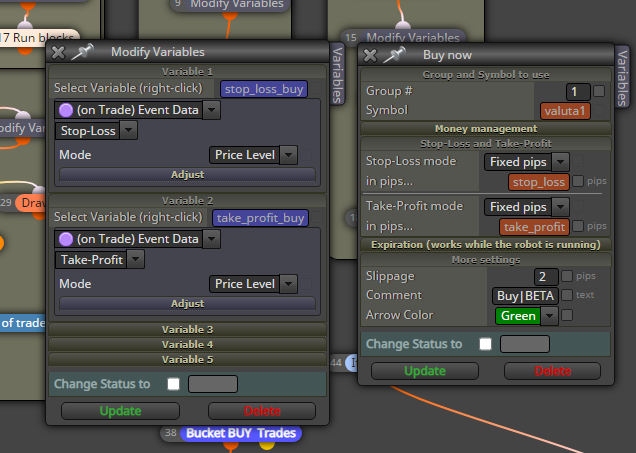Tick Change Status checkbox in Modify Variables
The width and height of the screenshot is (636, 453).
coord(174,384)
